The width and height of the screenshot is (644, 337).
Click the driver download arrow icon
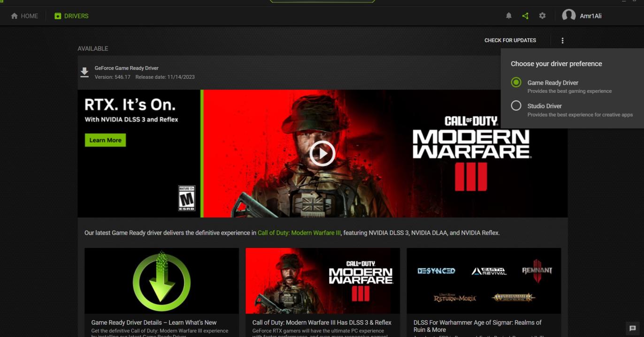84,72
